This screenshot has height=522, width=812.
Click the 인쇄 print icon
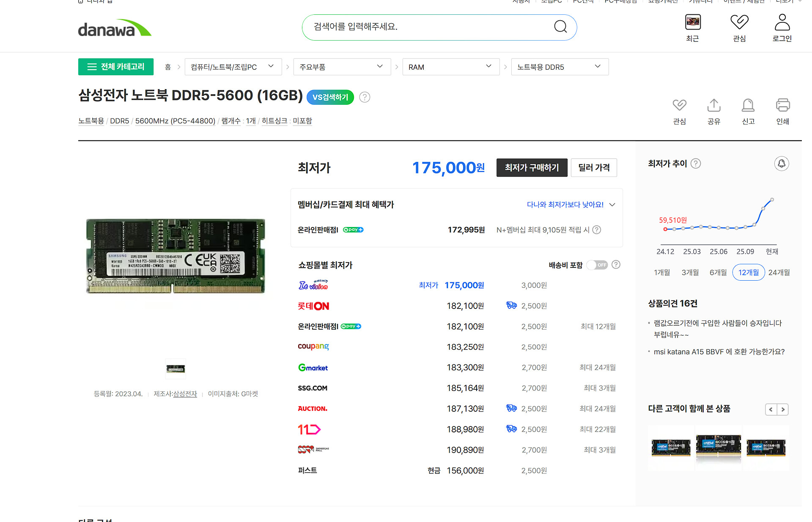[782, 105]
